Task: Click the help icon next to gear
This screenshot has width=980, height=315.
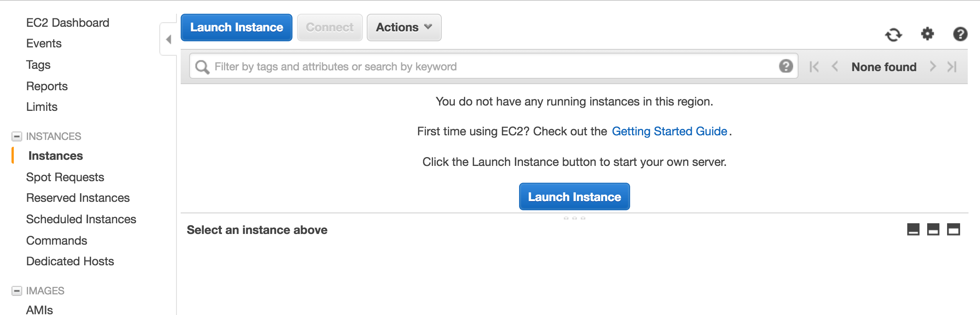Action: [x=960, y=34]
